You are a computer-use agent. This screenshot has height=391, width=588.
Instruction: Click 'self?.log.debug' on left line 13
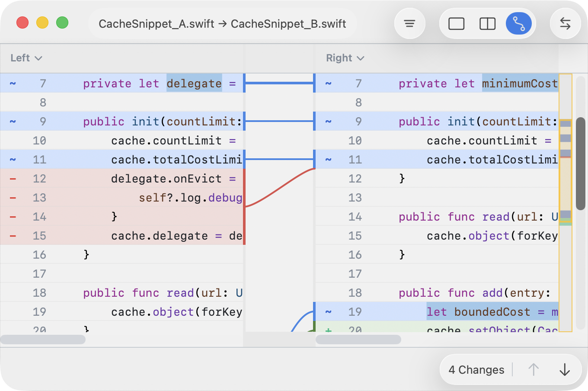pos(190,197)
